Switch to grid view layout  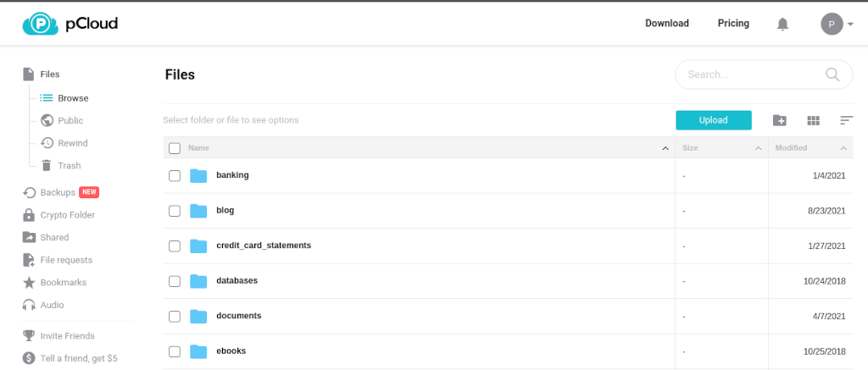tap(813, 120)
